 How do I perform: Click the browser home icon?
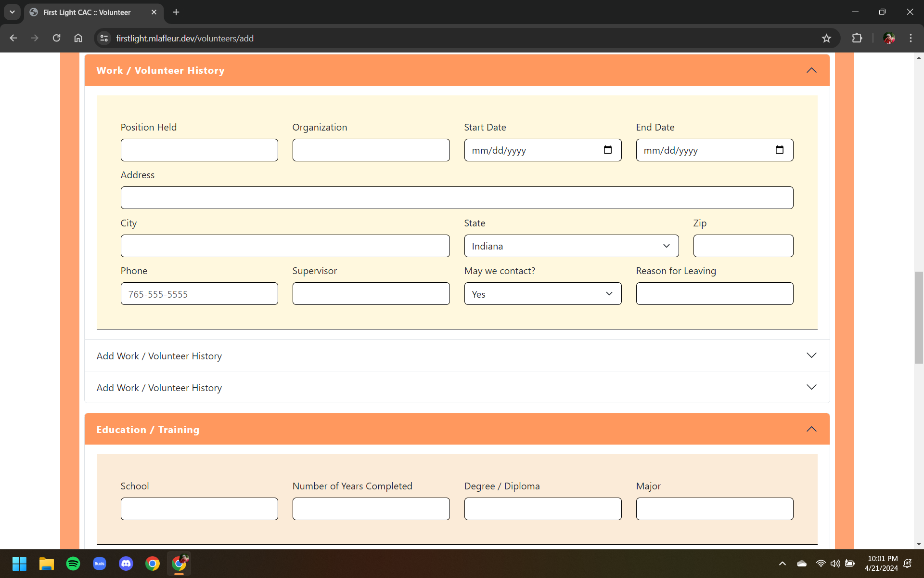point(78,38)
